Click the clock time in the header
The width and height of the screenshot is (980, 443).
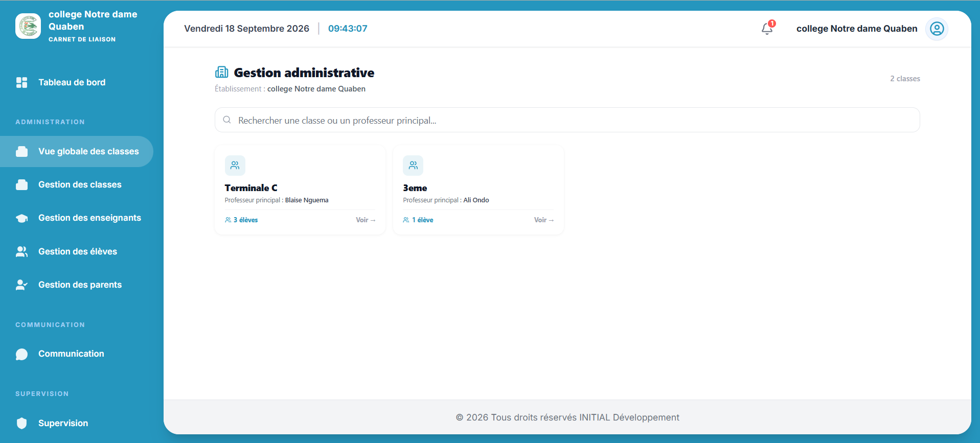[x=348, y=29]
